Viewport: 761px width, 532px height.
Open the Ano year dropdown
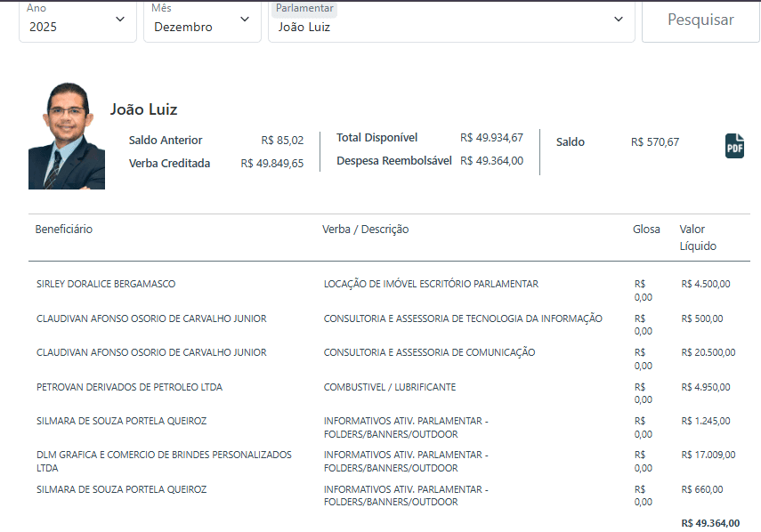78,20
